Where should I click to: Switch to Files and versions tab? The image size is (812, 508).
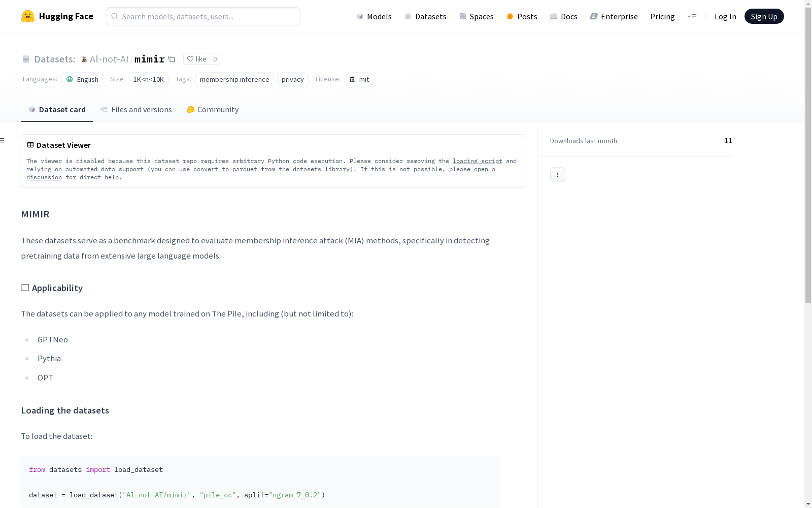pyautogui.click(x=136, y=110)
